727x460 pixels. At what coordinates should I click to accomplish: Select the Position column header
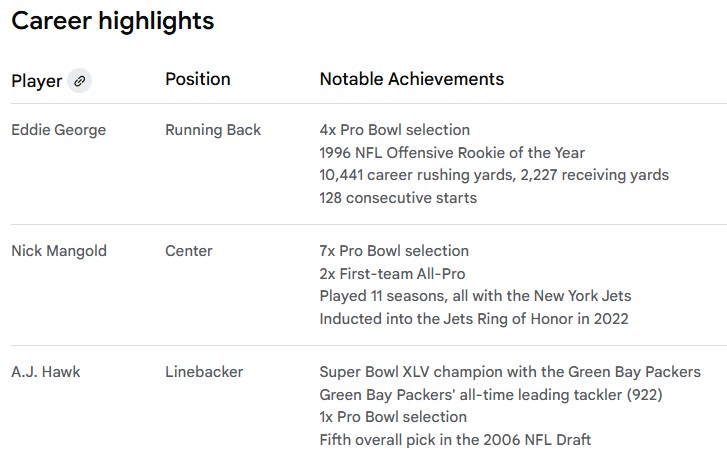pyautogui.click(x=197, y=79)
